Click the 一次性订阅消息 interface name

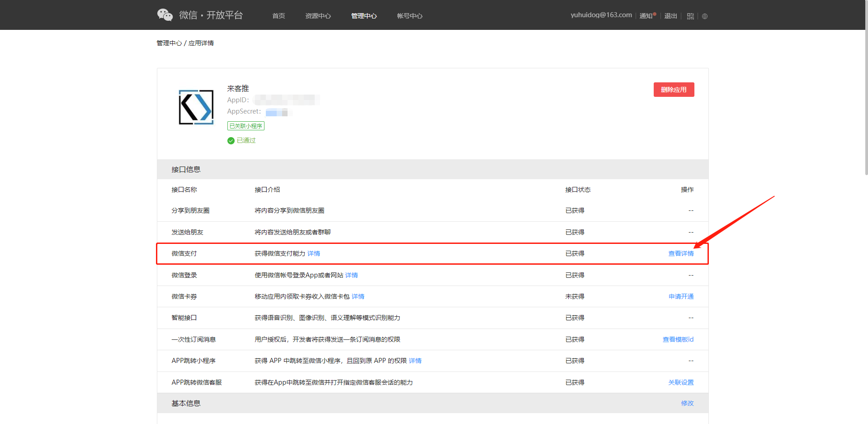[x=193, y=339]
